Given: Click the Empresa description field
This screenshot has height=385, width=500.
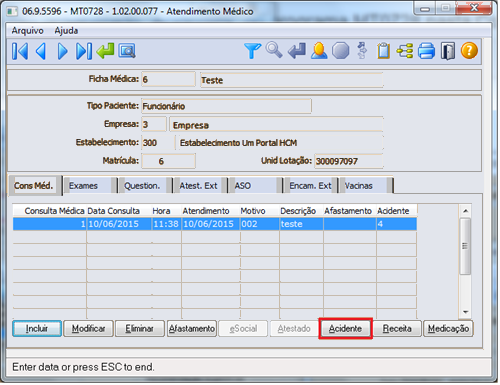Looking at the screenshot, I should (276, 125).
